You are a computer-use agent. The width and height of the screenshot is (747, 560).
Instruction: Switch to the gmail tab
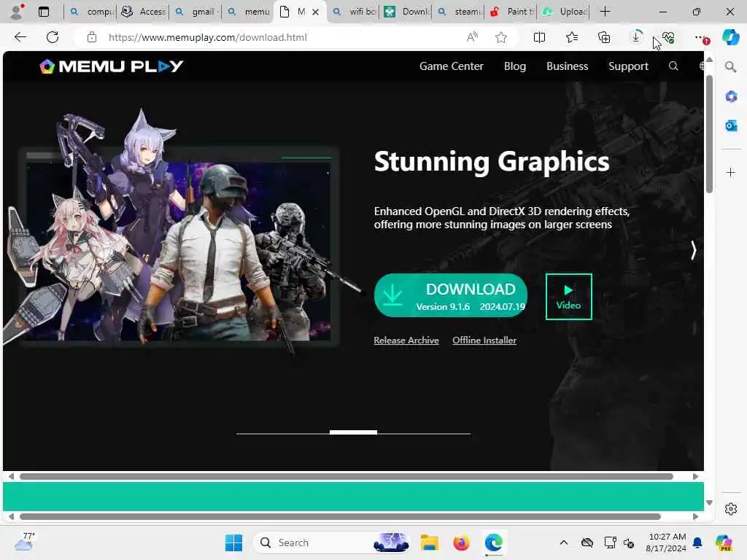click(196, 12)
